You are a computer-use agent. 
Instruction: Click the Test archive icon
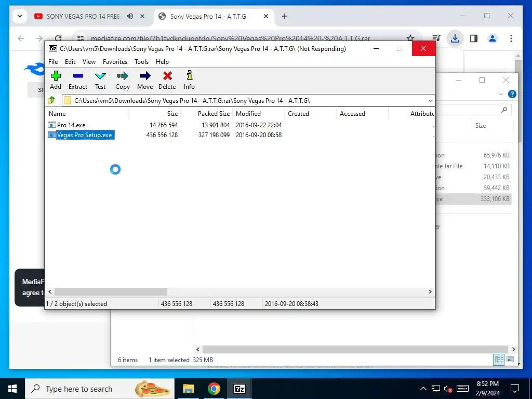click(x=100, y=80)
